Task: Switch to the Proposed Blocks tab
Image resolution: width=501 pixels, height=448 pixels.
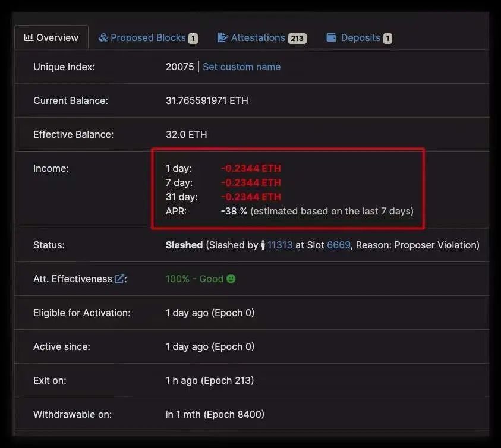Action: coord(148,37)
